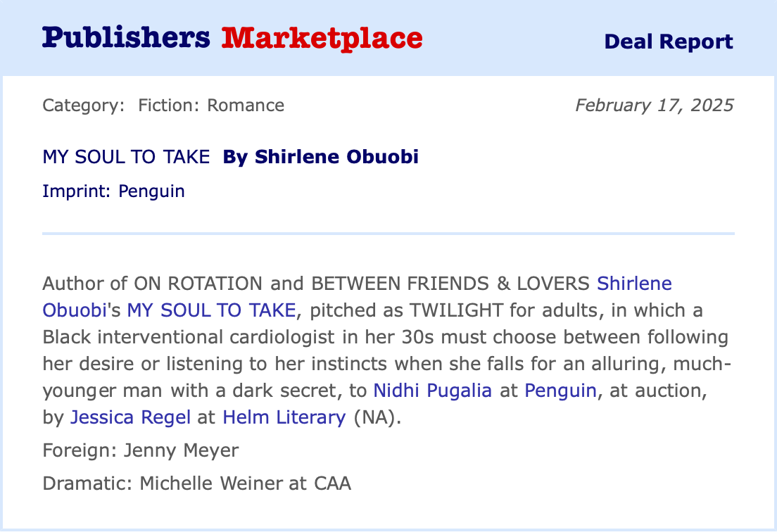This screenshot has width=777, height=532.
Task: Open MY SOUL TO TAKE link in description
Action: pyautogui.click(x=213, y=310)
